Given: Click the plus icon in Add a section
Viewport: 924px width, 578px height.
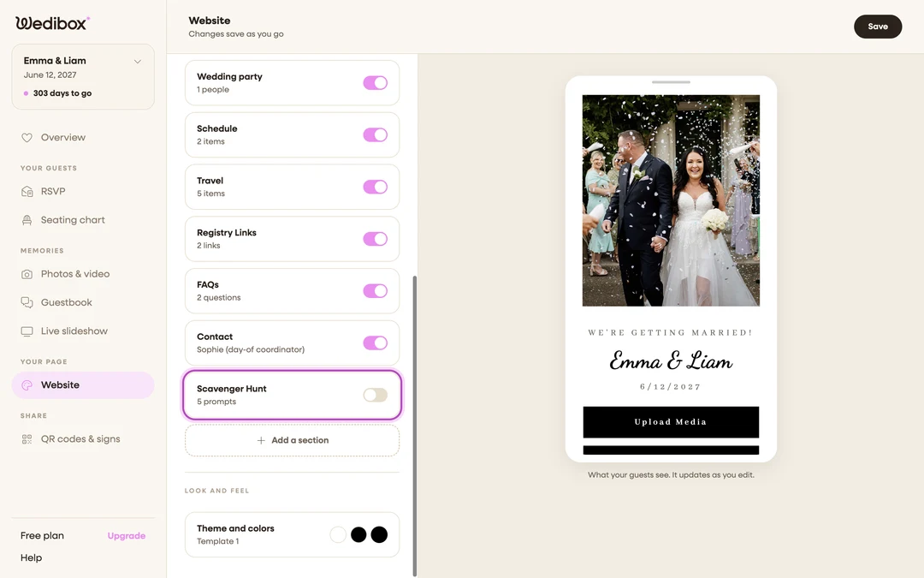Looking at the screenshot, I should pos(261,441).
